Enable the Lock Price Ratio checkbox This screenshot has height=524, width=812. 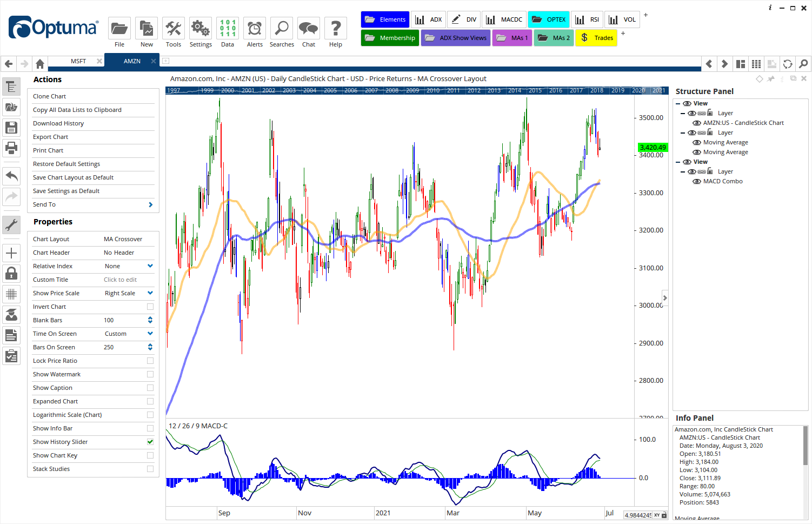coord(150,361)
